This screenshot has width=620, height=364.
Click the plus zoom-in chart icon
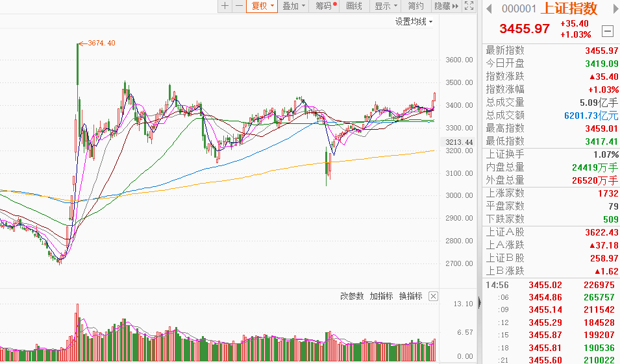(x=225, y=6)
